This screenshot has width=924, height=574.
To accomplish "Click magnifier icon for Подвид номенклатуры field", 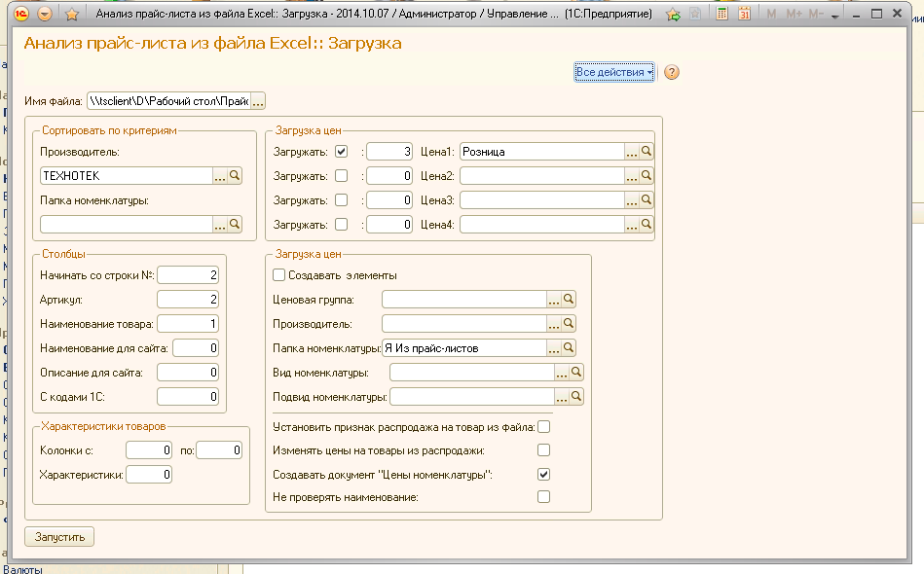I will click(576, 397).
